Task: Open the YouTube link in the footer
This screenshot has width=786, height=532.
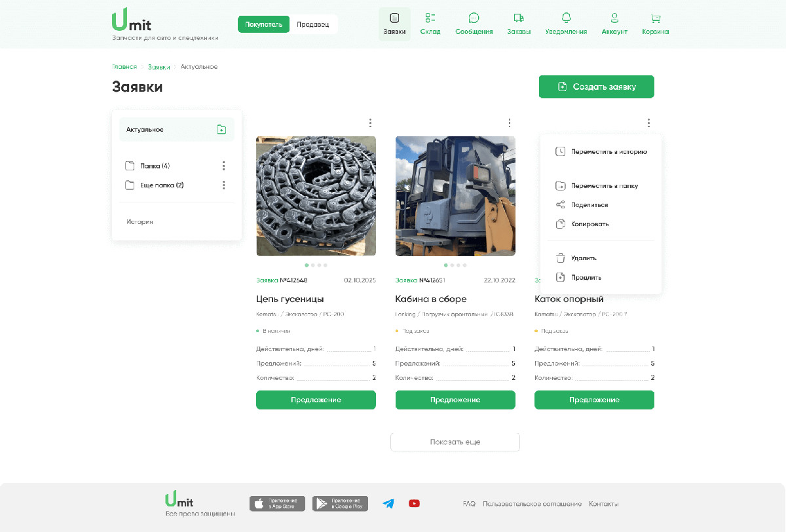Action: click(414, 503)
